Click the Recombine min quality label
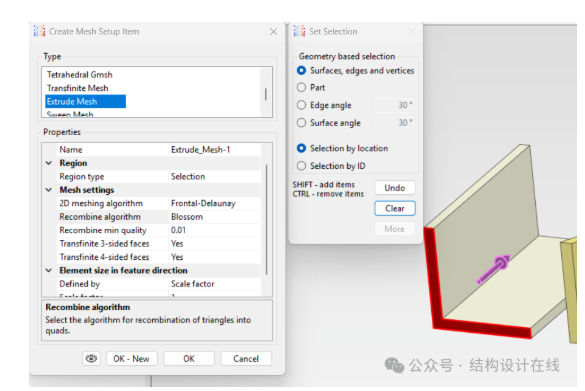 [103, 230]
